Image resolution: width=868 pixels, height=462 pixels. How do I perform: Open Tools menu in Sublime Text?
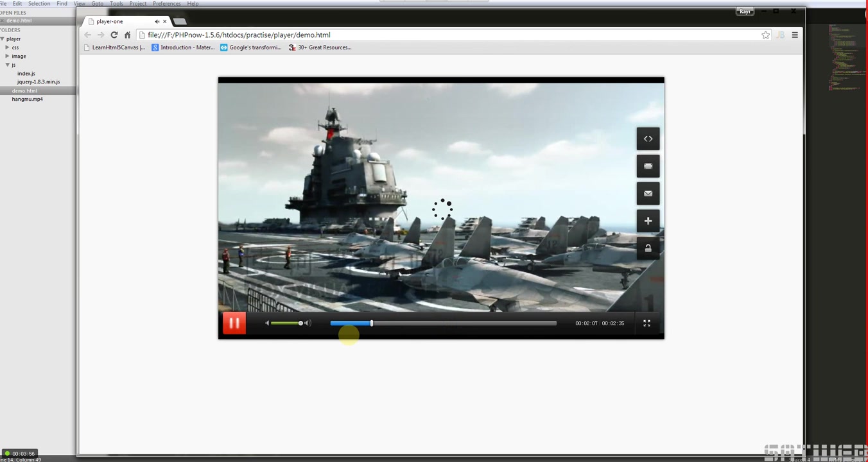[x=116, y=3]
